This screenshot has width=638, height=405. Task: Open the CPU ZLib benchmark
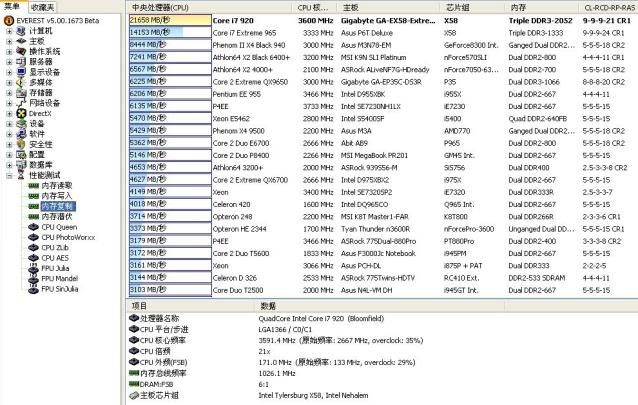pyautogui.click(x=56, y=247)
